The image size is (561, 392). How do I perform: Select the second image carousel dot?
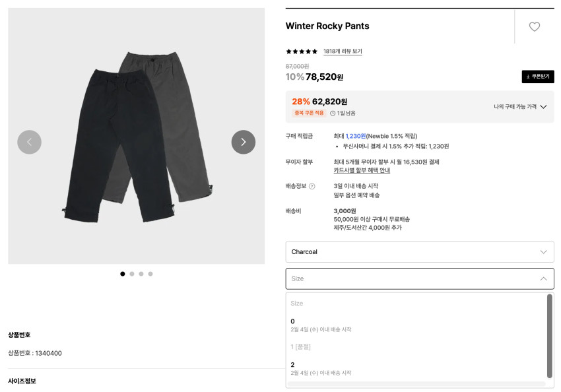[x=132, y=274]
